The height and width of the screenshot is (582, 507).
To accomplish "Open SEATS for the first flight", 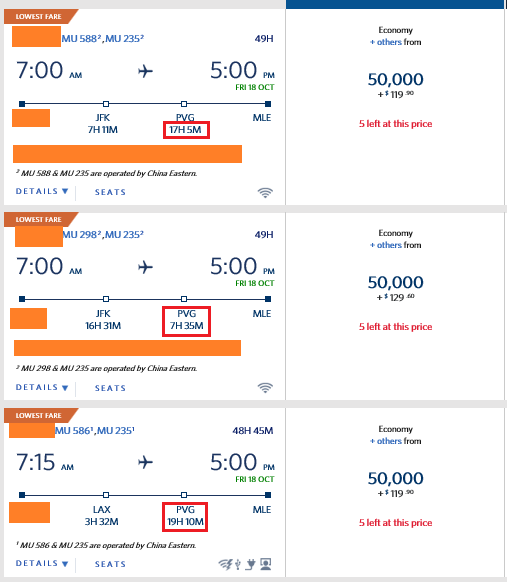I will click(110, 192).
